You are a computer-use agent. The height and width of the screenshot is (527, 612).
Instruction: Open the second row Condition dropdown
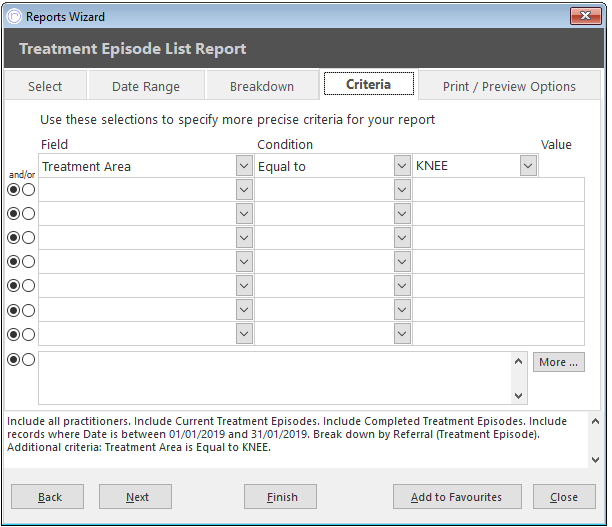click(x=402, y=190)
